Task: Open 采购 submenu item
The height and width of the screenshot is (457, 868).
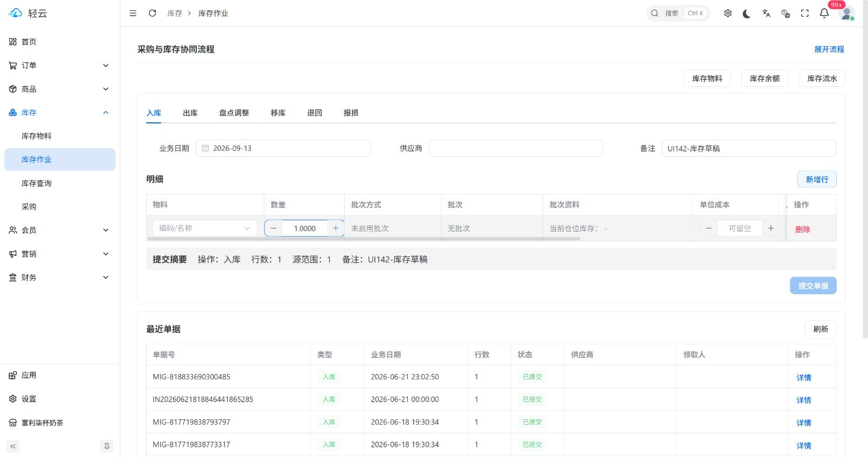Action: point(60,206)
